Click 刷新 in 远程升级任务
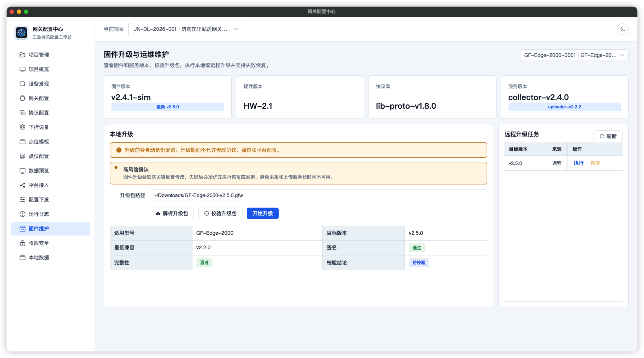Screen dimensions: 644x358 pyautogui.click(x=608, y=136)
